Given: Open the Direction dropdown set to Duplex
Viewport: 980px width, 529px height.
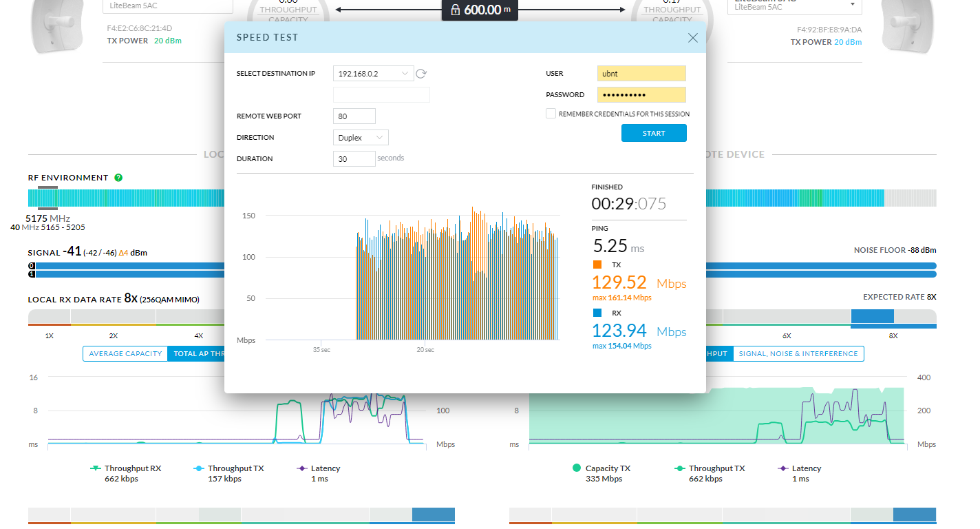Looking at the screenshot, I should tap(361, 138).
